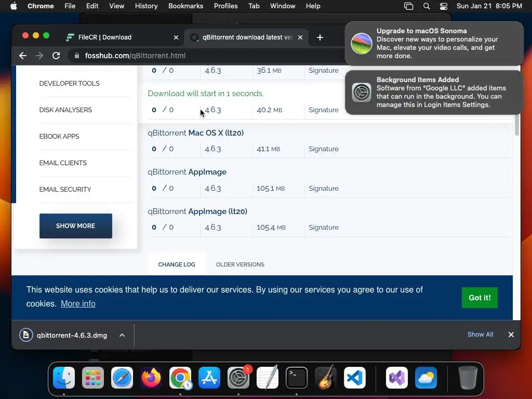Launch Visual Studio Code from the Dock
532x399 pixels.
pyautogui.click(x=355, y=378)
